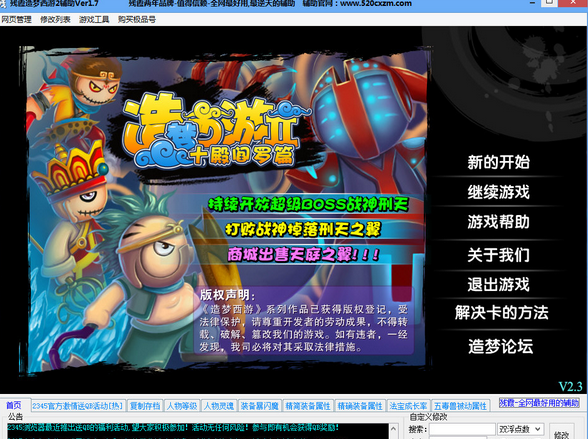Focus the 搜索 search input field
Image resolution: width=588 pixels, height=439 pixels.
tap(462, 429)
